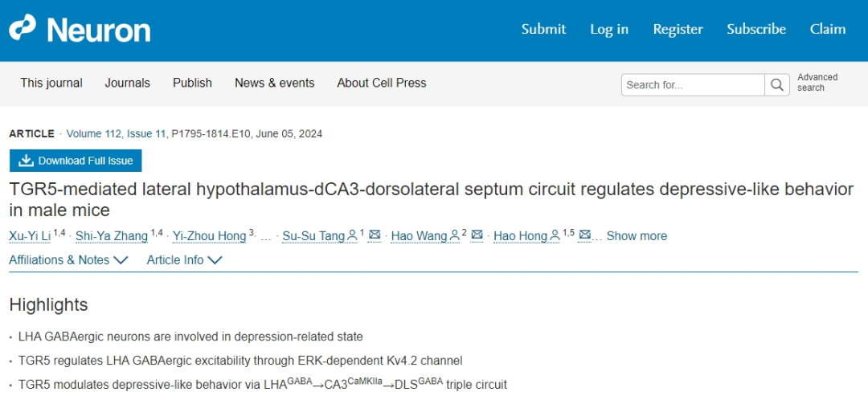This screenshot has height=400, width=868.
Task: Open the Volume 112, Issue 11 link
Action: [x=117, y=134]
